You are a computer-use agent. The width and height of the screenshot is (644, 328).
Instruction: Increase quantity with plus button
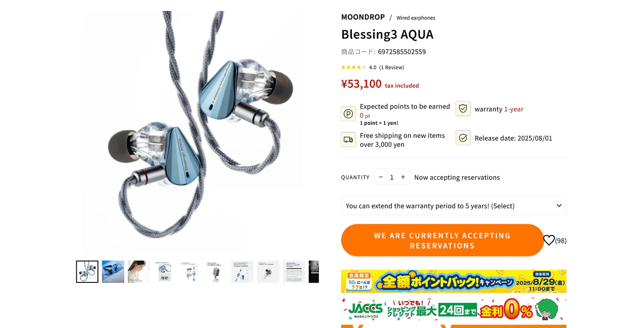[x=403, y=177]
